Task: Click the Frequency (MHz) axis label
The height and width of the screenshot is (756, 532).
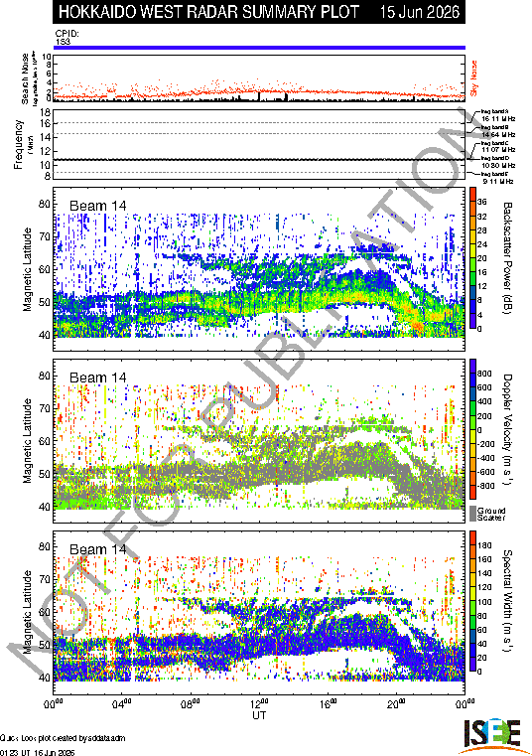Action: pyautogui.click(x=20, y=145)
